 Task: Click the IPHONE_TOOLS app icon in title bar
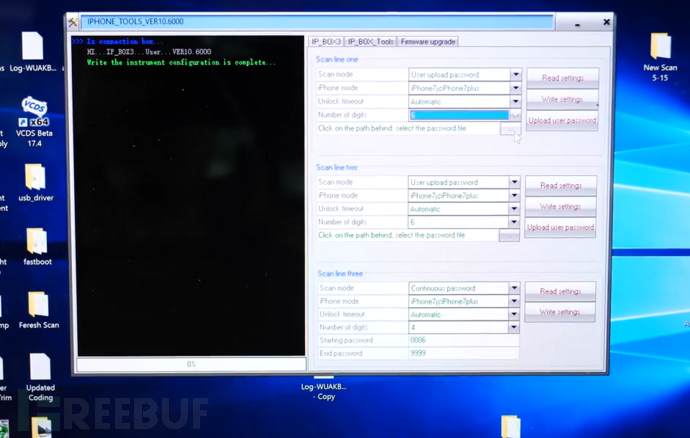pos(73,22)
